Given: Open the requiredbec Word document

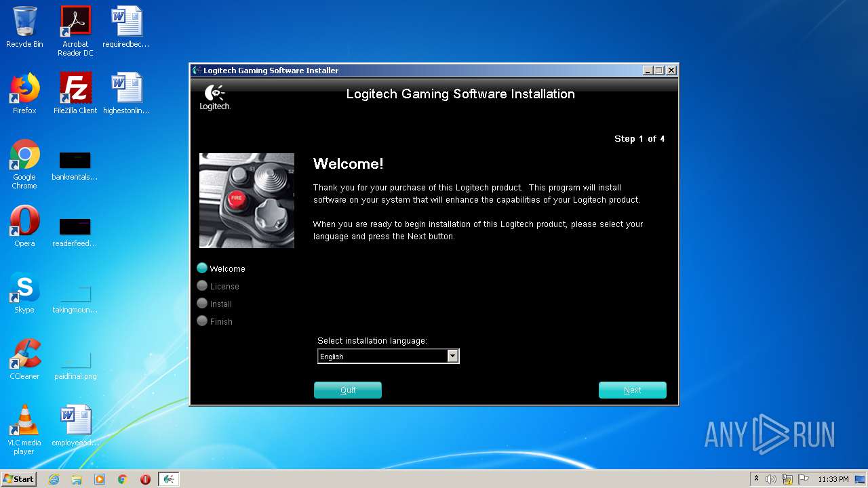Looking at the screenshot, I should pos(126,27).
